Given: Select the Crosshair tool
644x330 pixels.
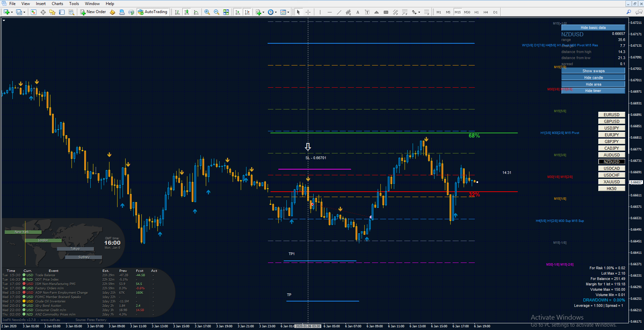Looking at the screenshot, I should coord(308,12).
